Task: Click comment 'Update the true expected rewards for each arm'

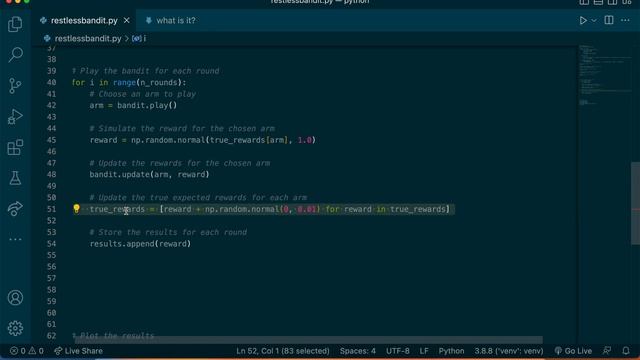Action: pos(198,198)
